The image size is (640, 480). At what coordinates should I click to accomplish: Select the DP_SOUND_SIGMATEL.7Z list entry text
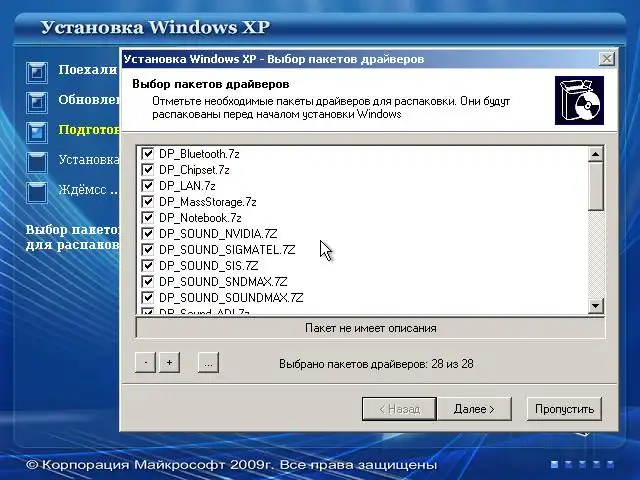click(227, 249)
